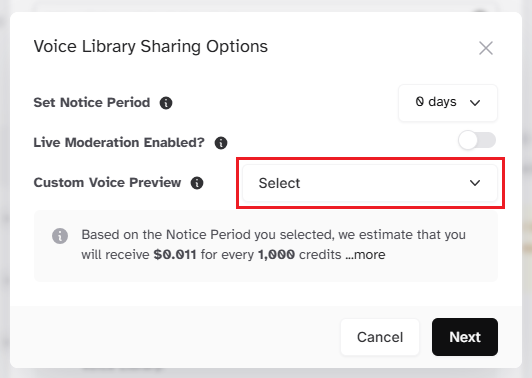Click info icon next to Live Moderation Enabled
This screenshot has height=378, width=532.
(x=221, y=143)
